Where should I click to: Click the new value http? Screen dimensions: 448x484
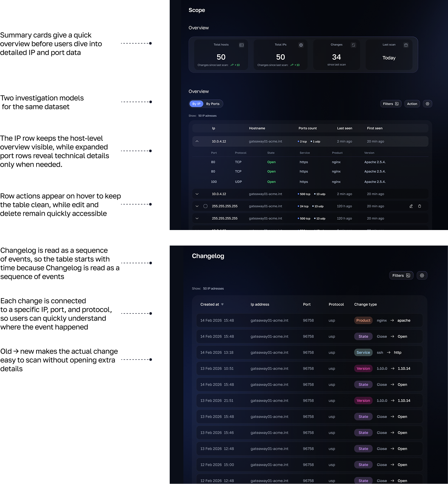398,352
